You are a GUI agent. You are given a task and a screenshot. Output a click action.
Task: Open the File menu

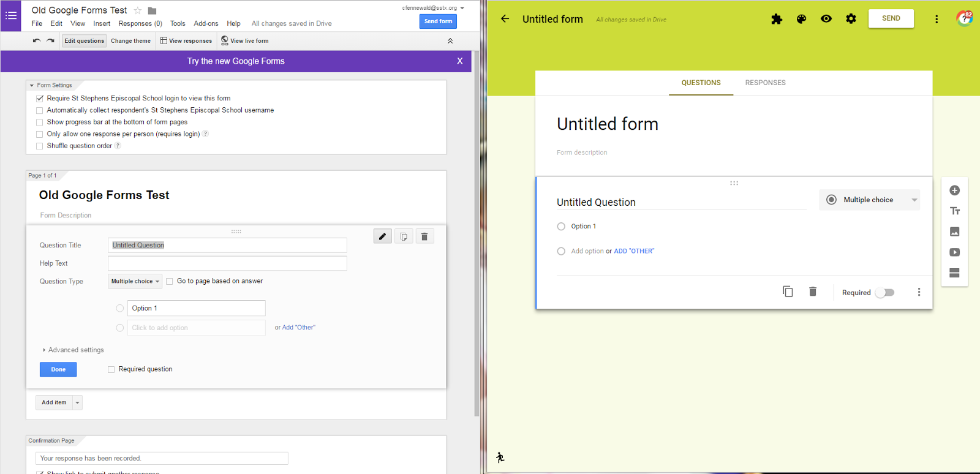(x=37, y=23)
